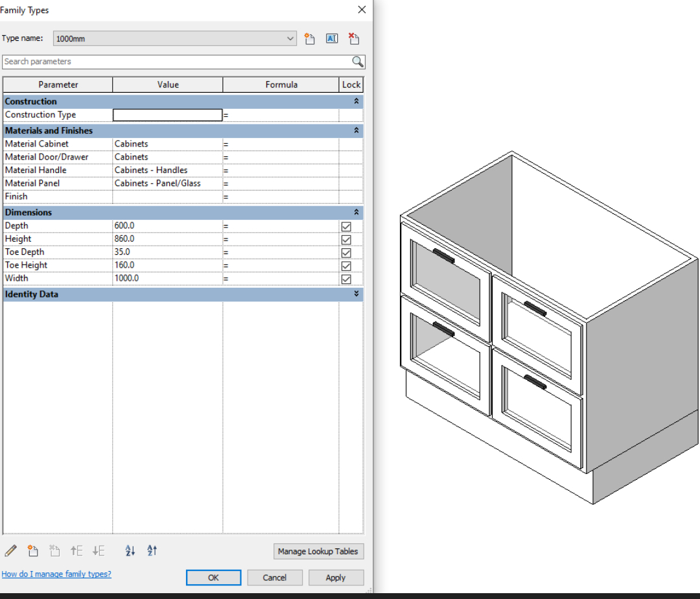Toggle the Width lock checkbox

pyautogui.click(x=346, y=279)
